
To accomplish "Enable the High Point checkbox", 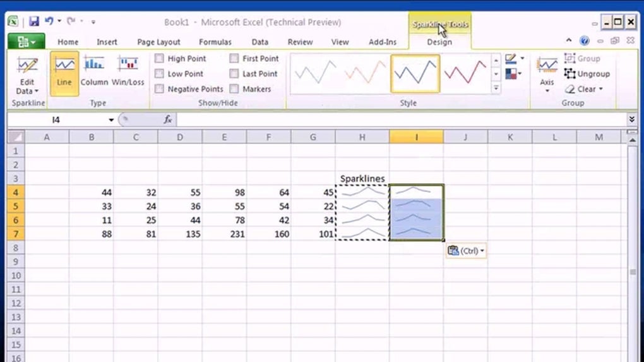I will click(x=159, y=58).
